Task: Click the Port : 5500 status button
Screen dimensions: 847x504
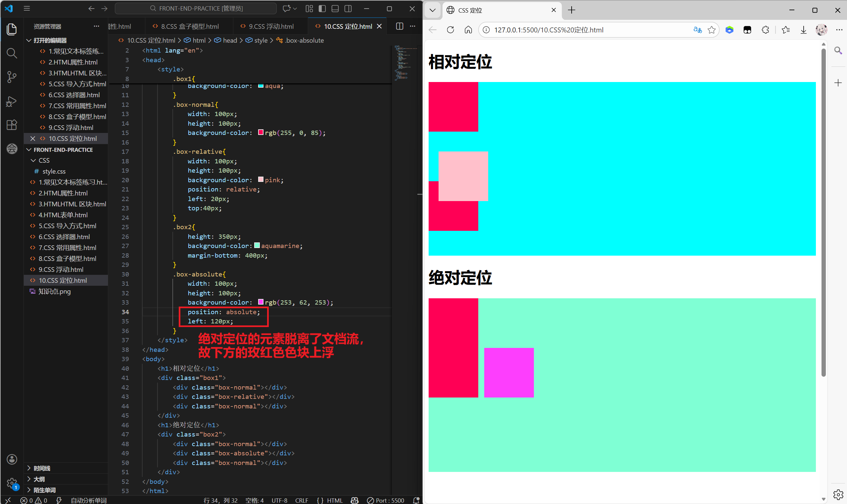Action: pos(386,500)
